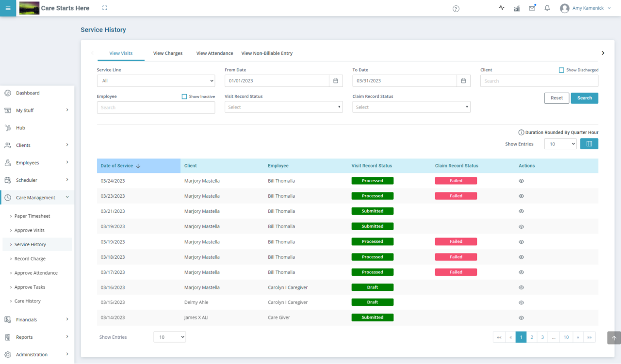Jump to page 10 in pagination
The width and height of the screenshot is (621, 364).
pos(566,337)
